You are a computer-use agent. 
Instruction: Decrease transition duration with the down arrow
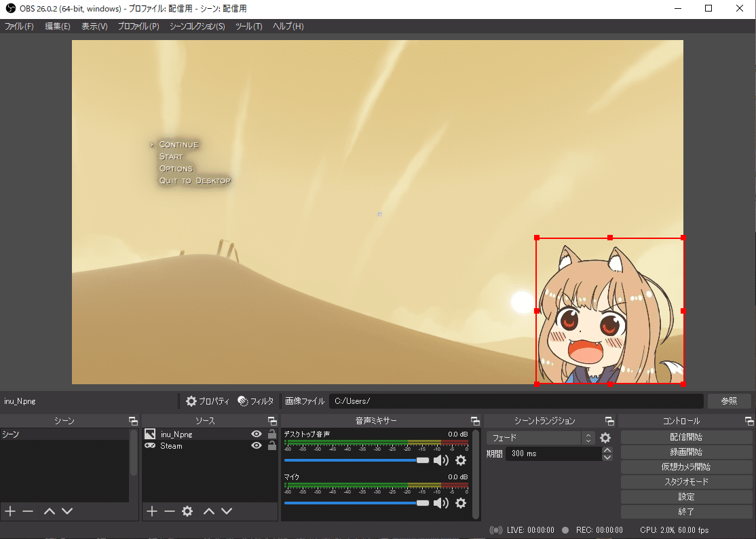click(x=607, y=457)
